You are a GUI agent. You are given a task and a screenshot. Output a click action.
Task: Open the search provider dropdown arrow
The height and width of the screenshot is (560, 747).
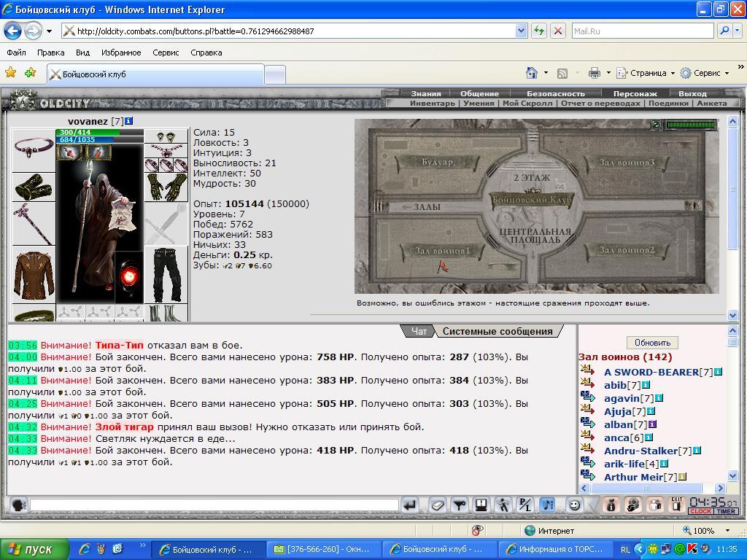[x=737, y=31]
